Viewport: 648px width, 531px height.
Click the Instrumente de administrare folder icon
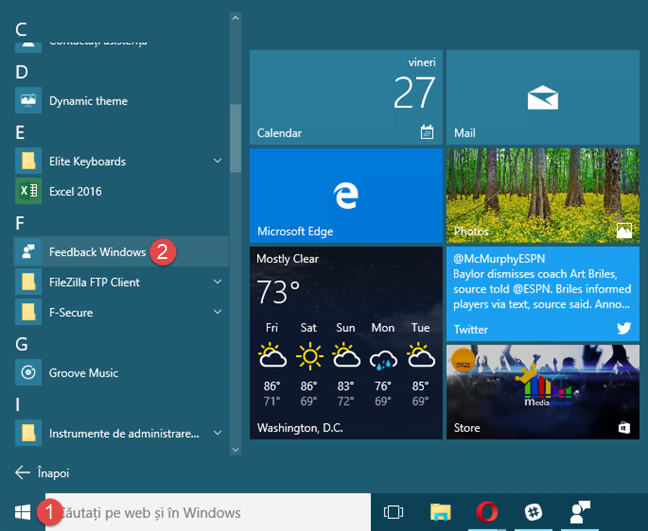(28, 433)
